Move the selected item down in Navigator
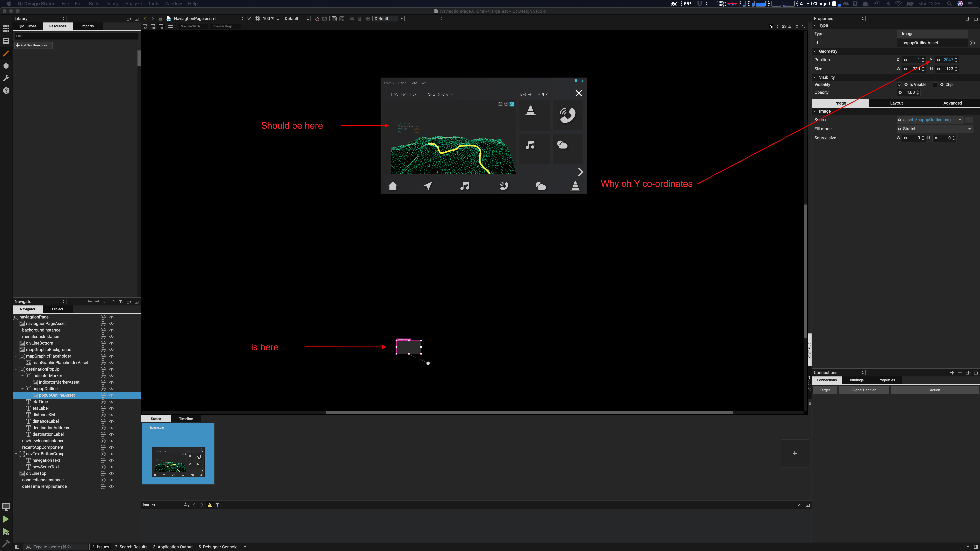Viewport: 980px width, 551px height. pos(105,302)
